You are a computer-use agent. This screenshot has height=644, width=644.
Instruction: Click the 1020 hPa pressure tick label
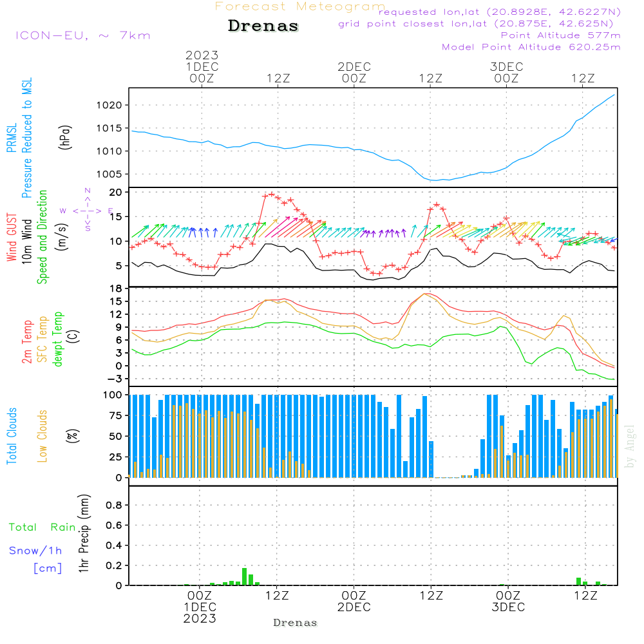pos(109,105)
